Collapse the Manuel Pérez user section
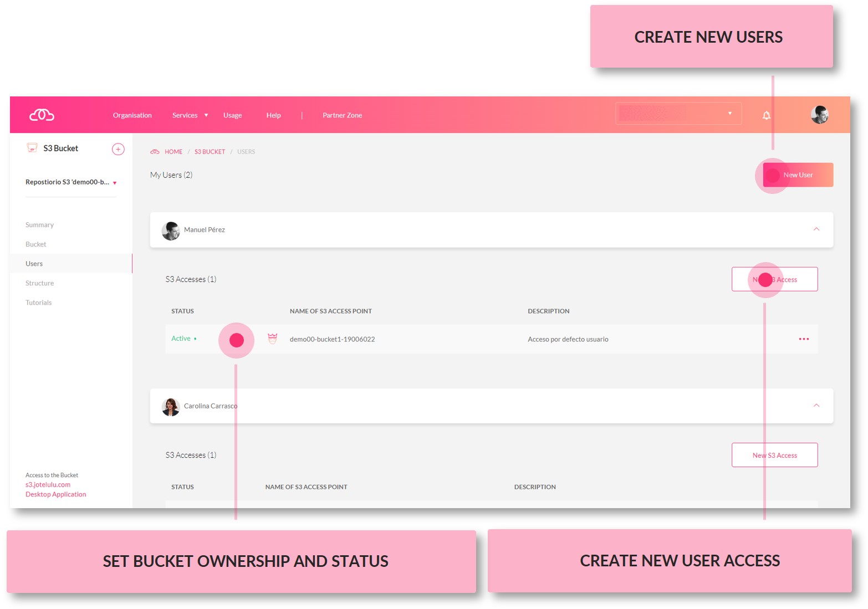The height and width of the screenshot is (609, 868). (x=816, y=229)
